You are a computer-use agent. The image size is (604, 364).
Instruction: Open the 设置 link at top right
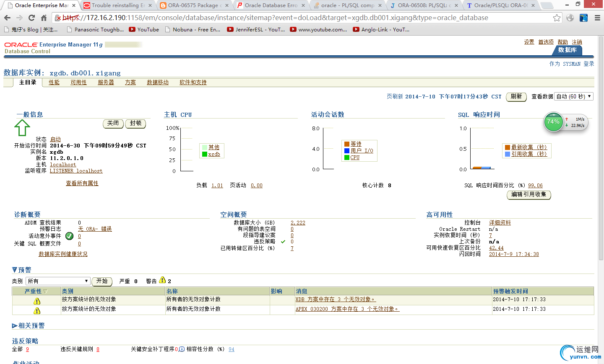pyautogui.click(x=529, y=42)
